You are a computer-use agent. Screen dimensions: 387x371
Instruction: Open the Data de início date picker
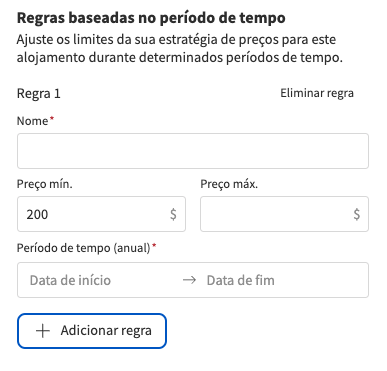70,280
